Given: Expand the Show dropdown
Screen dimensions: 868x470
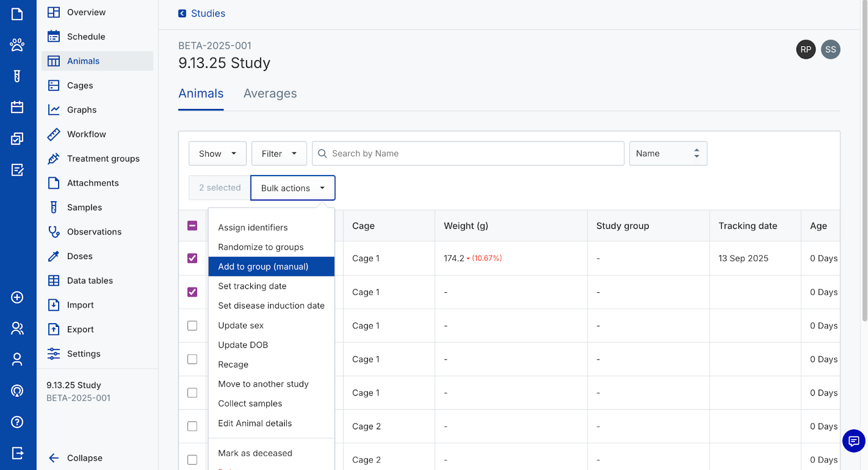Looking at the screenshot, I should [x=218, y=153].
